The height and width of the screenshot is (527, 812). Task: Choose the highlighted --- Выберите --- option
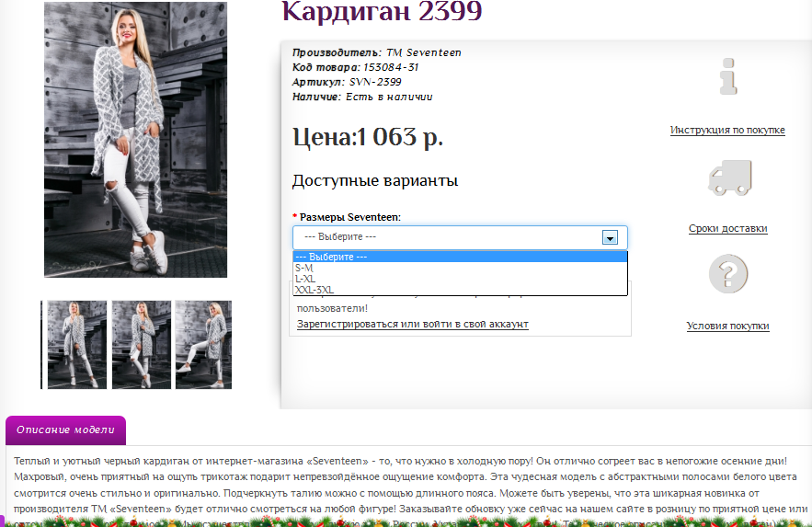point(460,257)
